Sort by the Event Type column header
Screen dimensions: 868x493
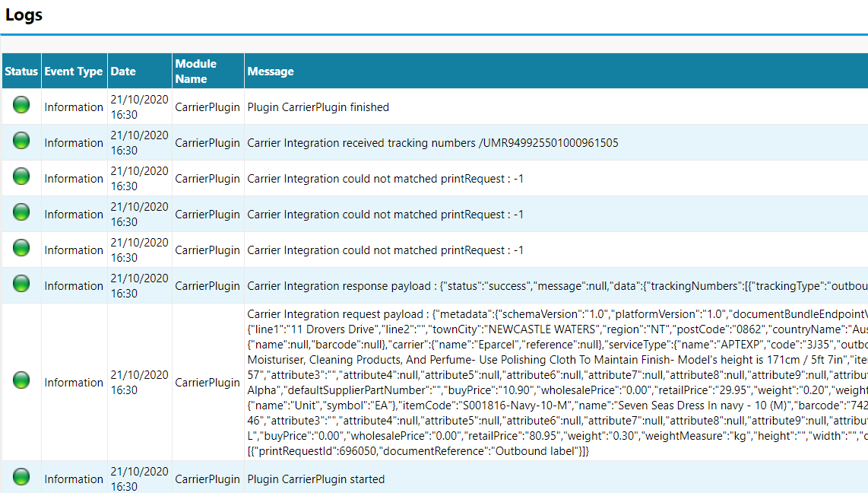pyautogui.click(x=73, y=72)
